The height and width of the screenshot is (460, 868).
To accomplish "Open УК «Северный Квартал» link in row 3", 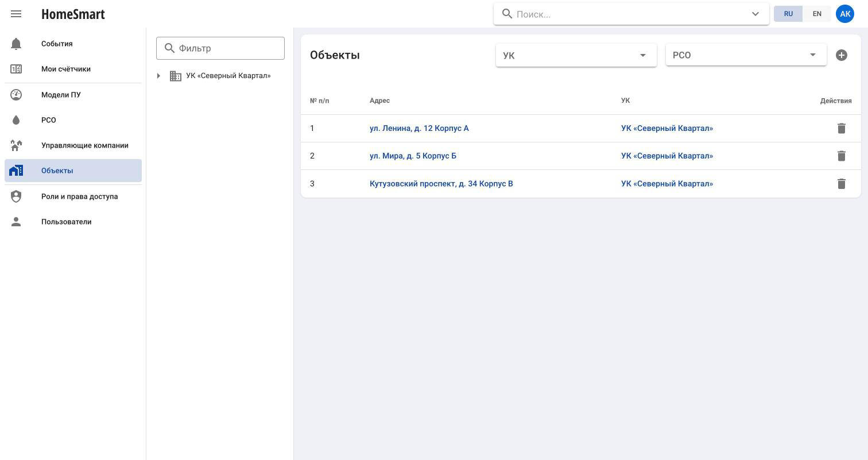I will [x=667, y=184].
